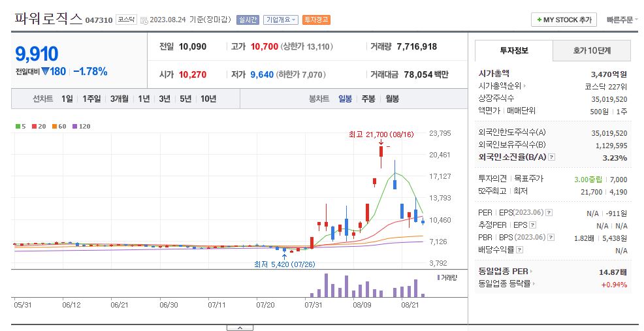Select the 월봉 monthly candle chart
644x331 pixels.
(x=393, y=99)
